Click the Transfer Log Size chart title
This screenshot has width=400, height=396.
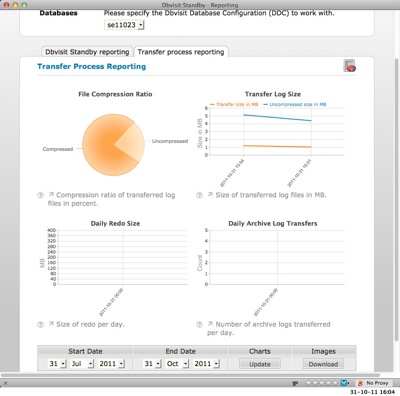(273, 94)
